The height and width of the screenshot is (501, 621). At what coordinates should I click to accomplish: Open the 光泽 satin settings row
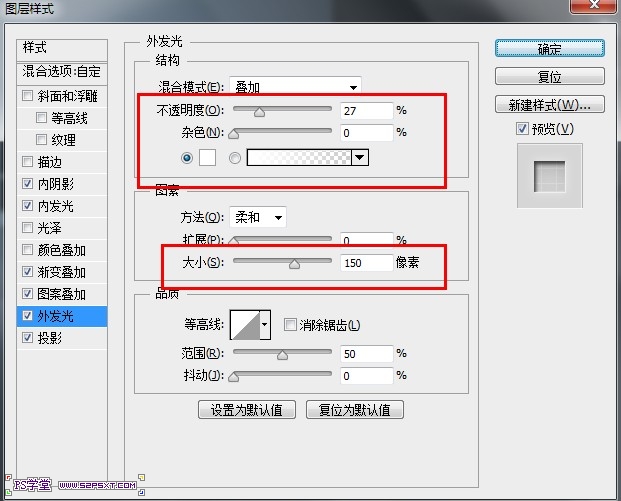(62, 228)
